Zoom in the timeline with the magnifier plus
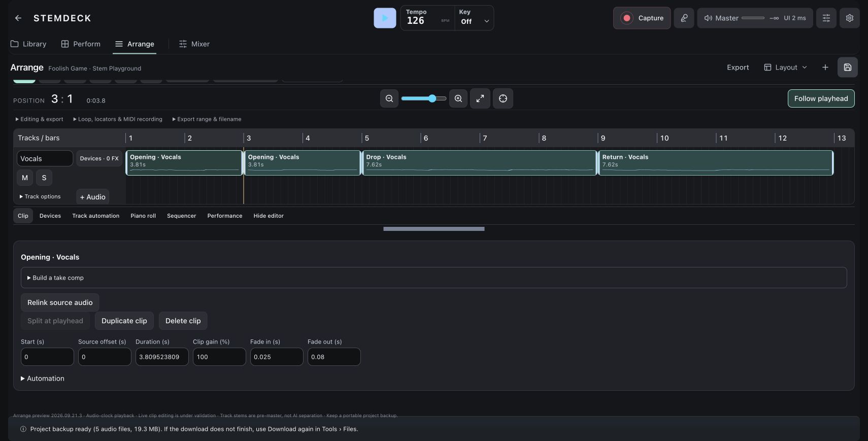The height and width of the screenshot is (441, 868). [458, 98]
